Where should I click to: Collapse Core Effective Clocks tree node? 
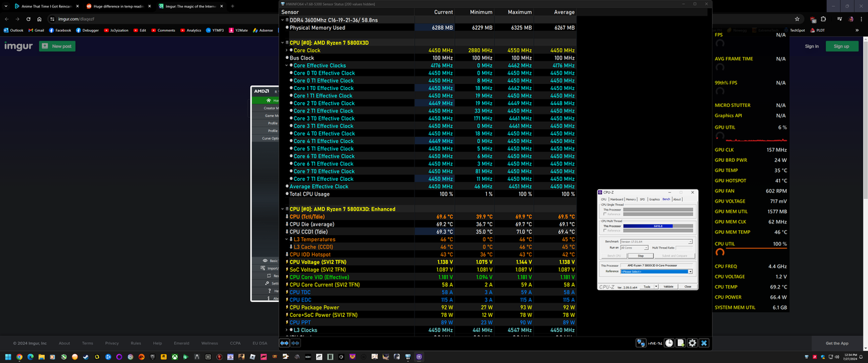point(288,66)
